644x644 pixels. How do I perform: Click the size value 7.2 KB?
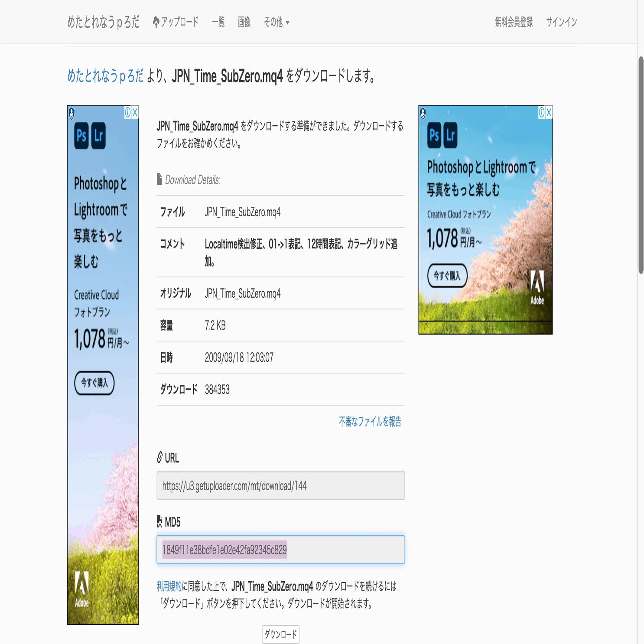pos(215,325)
